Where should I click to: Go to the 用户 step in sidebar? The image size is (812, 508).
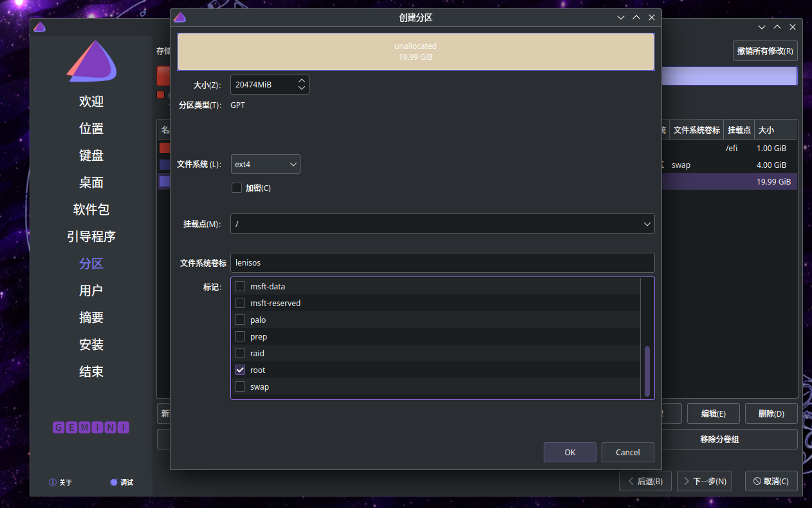91,291
